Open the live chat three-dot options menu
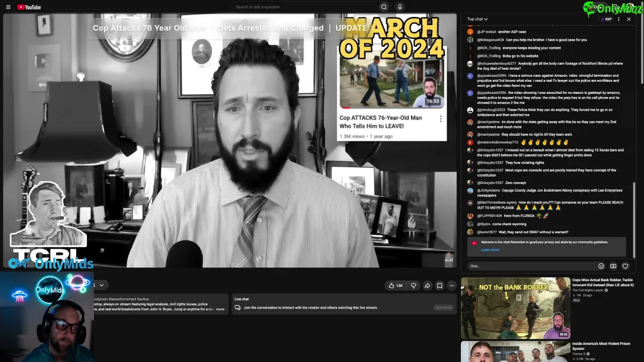 point(619,19)
